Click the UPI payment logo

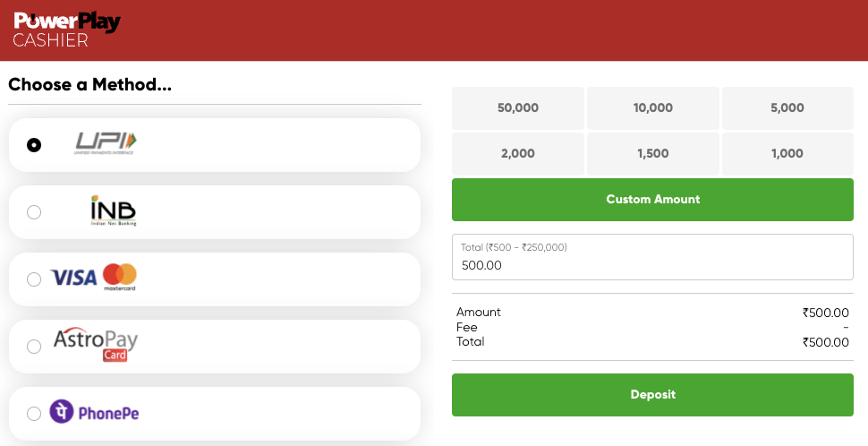[106, 143]
